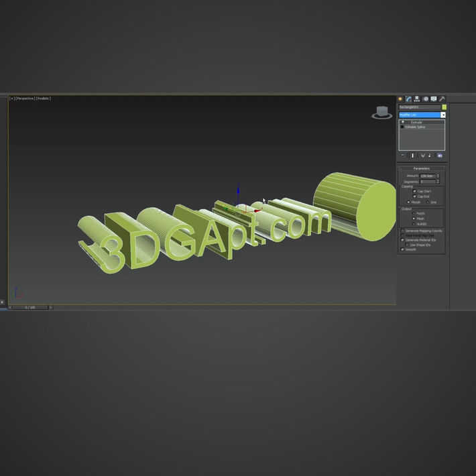Open the Hierarchy command panel tab
The width and height of the screenshot is (476, 476).
tap(417, 99)
